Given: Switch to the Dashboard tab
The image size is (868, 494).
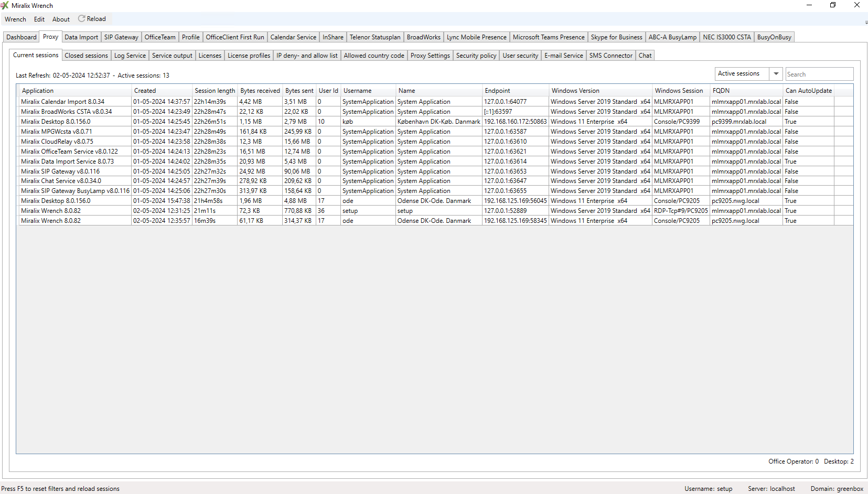Looking at the screenshot, I should pyautogui.click(x=22, y=37).
